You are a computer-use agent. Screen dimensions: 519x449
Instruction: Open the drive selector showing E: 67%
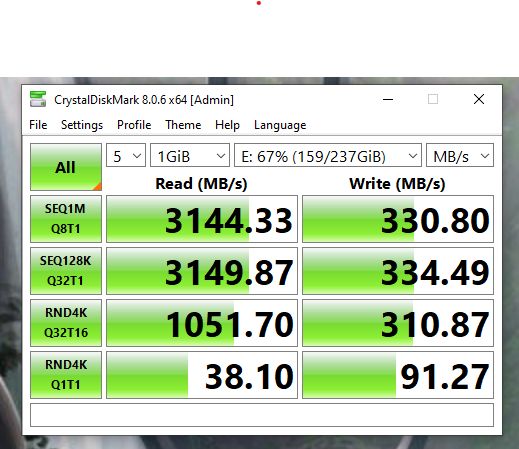tap(328, 155)
